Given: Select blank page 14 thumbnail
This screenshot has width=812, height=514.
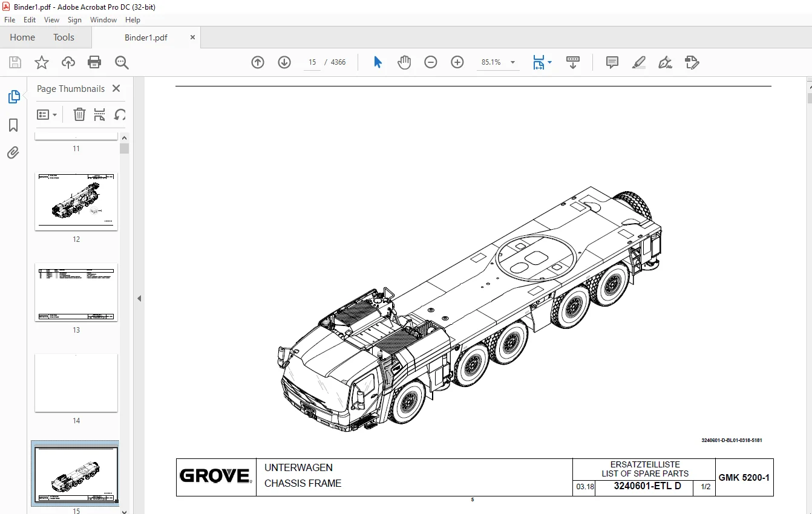Looking at the screenshot, I should pyautogui.click(x=76, y=383).
